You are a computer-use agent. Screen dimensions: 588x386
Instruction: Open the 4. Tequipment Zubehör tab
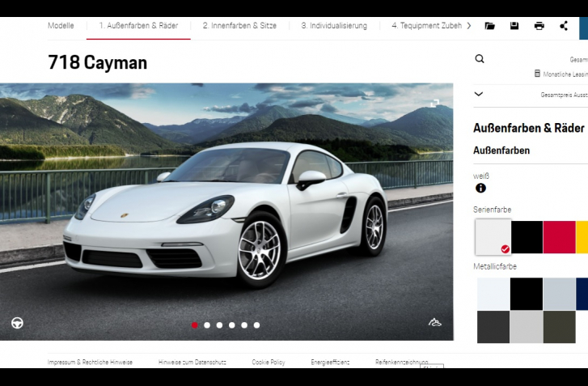[427, 26]
